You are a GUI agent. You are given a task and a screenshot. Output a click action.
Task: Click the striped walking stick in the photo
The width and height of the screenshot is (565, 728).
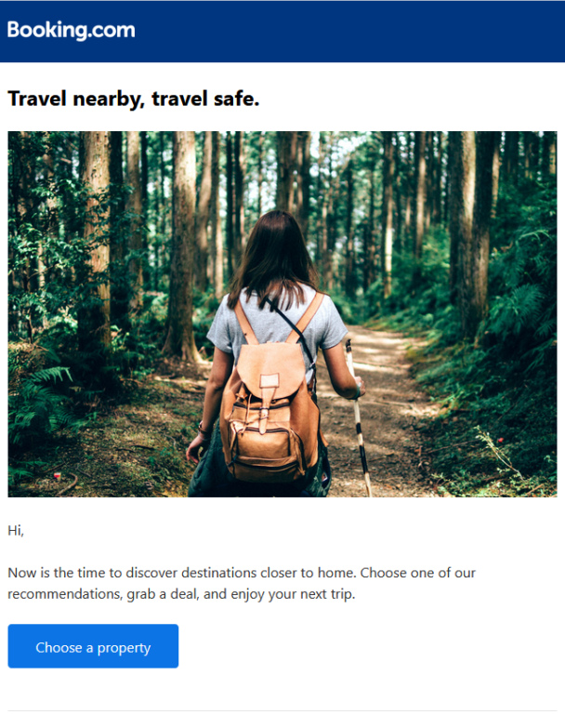click(x=358, y=417)
